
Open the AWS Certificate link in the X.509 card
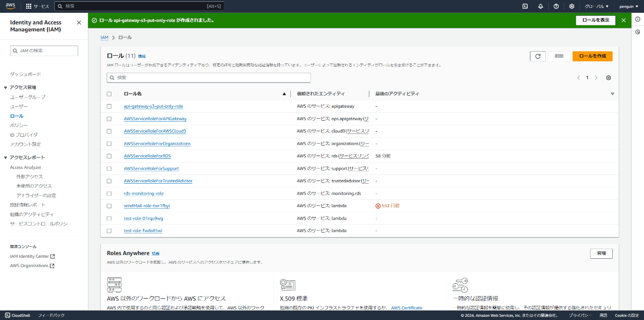407,308
